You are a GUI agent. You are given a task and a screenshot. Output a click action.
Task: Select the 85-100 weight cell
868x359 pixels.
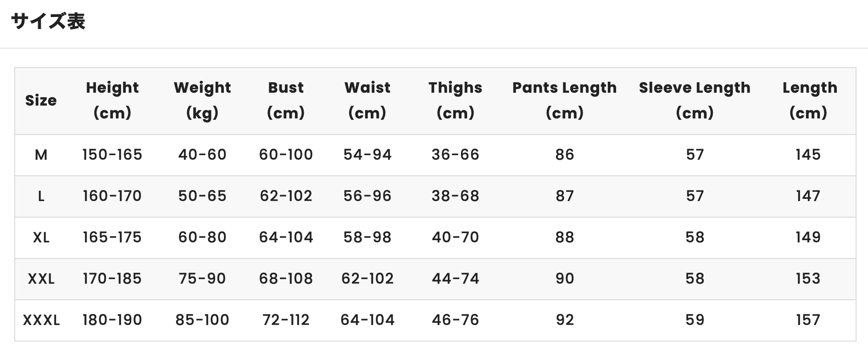[202, 320]
